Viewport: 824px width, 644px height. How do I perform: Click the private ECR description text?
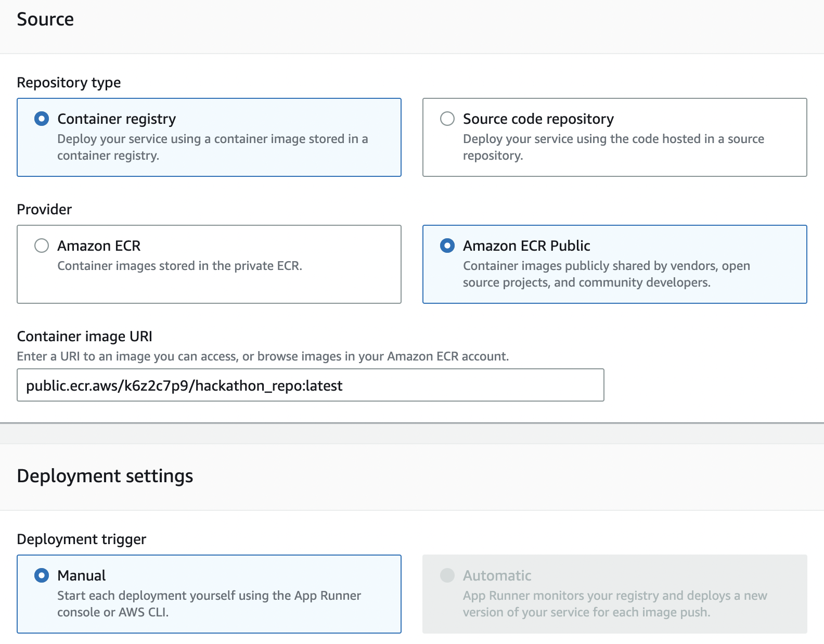179,266
